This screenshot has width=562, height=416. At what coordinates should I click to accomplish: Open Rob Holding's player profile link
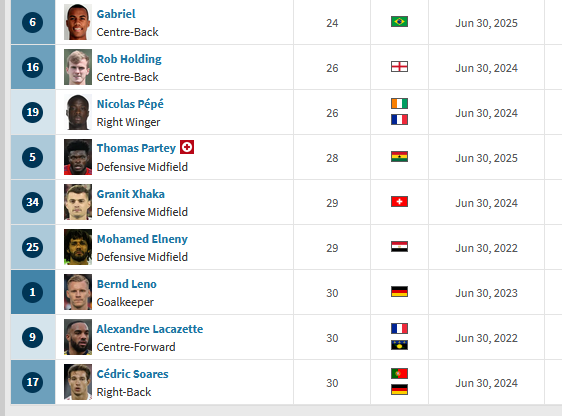point(129,59)
